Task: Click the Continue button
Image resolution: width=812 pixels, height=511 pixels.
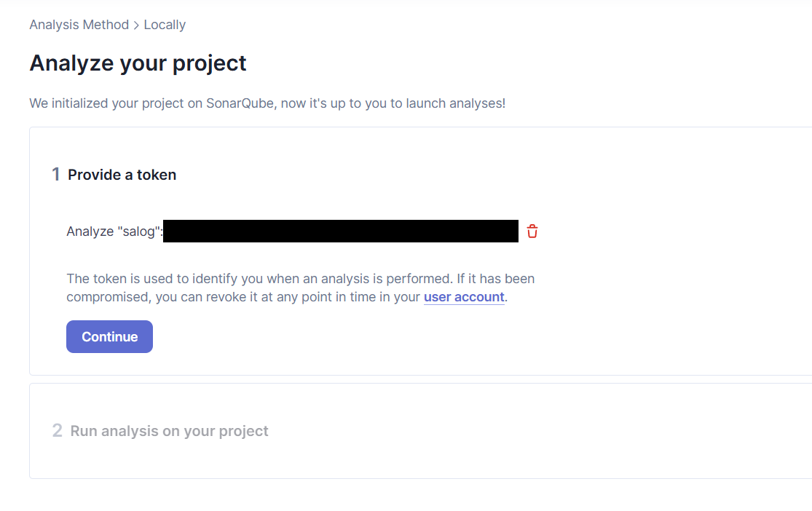Action: click(x=109, y=336)
